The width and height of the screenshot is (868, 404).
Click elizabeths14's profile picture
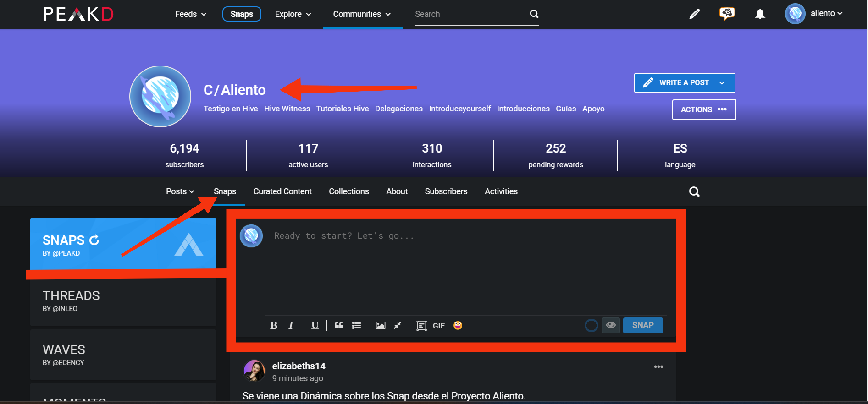[254, 371]
